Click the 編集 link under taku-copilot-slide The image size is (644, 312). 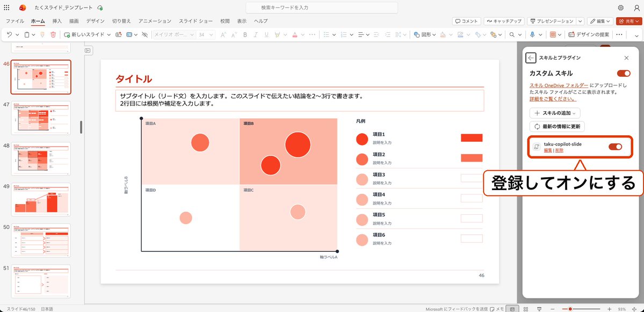[548, 150]
